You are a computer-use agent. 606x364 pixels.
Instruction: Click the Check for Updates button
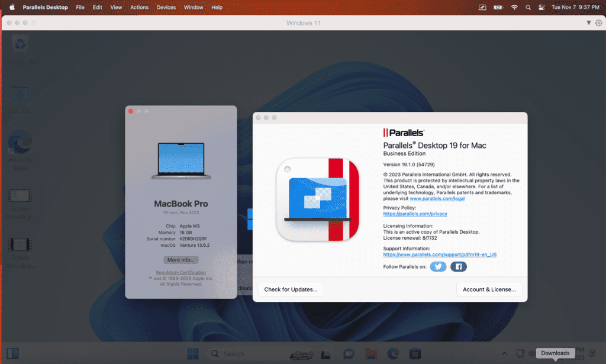(x=291, y=289)
